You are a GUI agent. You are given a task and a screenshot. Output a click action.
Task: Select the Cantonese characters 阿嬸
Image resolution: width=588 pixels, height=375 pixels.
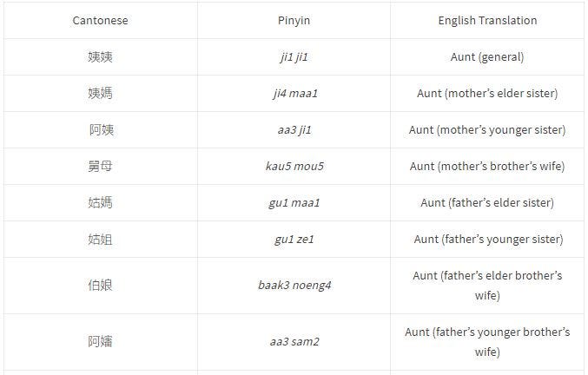[101, 342]
